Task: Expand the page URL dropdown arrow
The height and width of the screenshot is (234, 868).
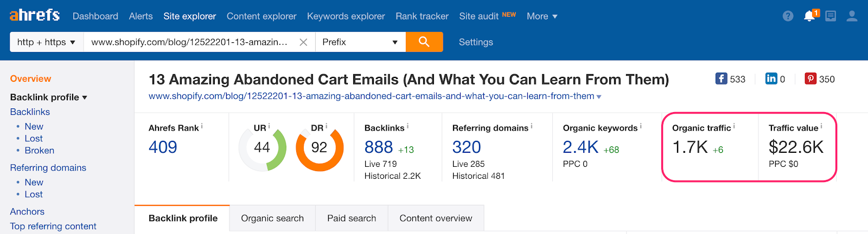Action: [599, 97]
